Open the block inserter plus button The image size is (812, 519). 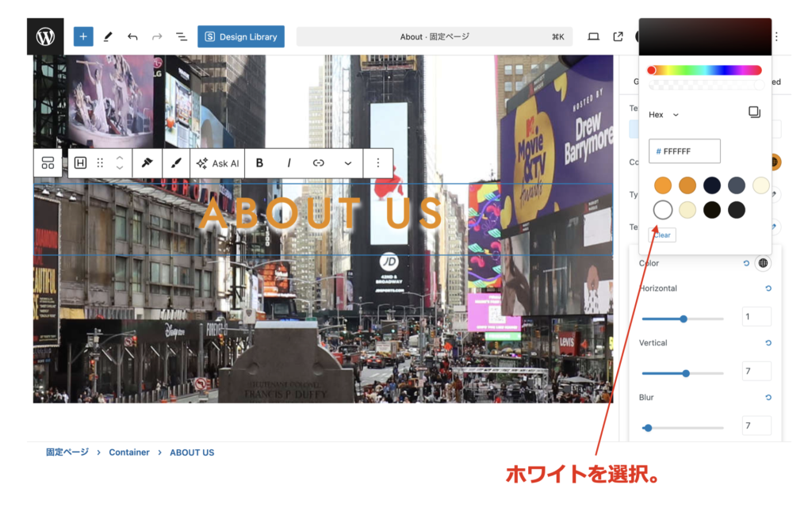pyautogui.click(x=83, y=36)
